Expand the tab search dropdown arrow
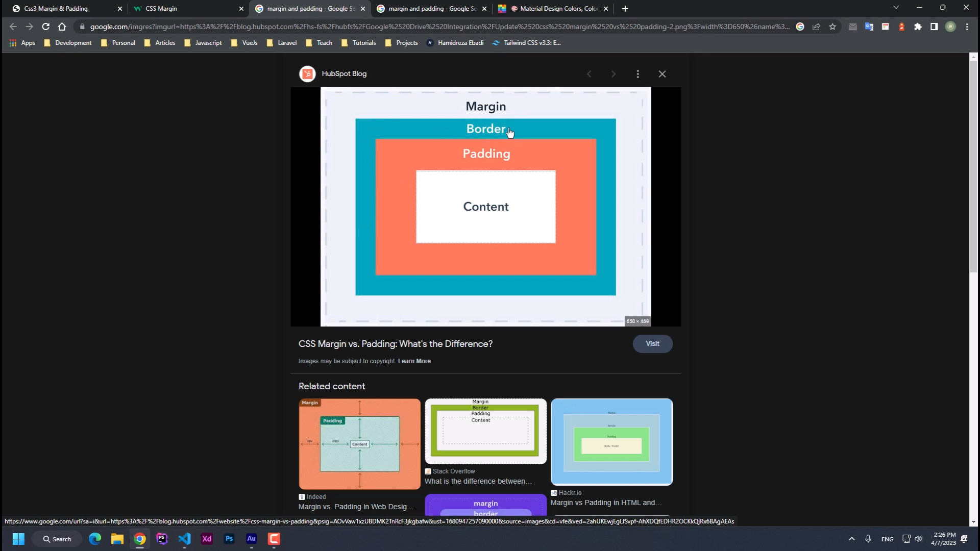This screenshot has width=980, height=551. tap(896, 8)
